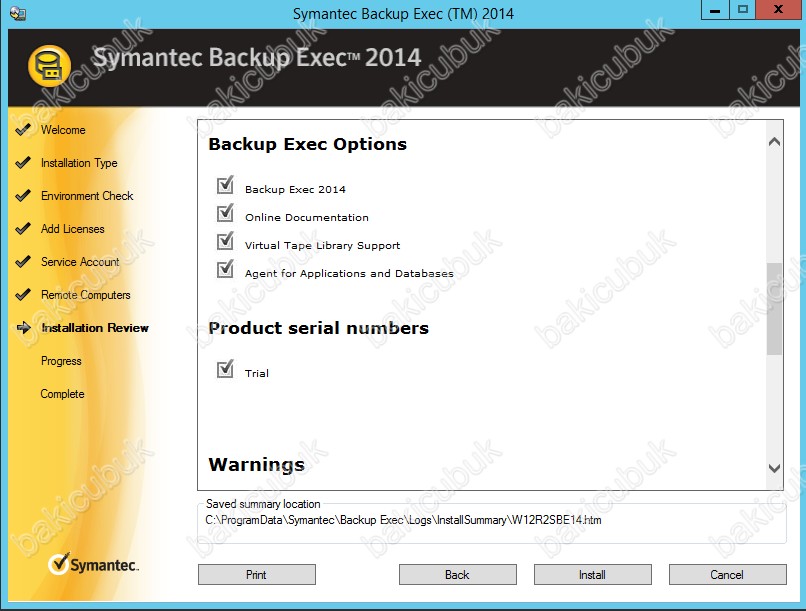
Task: Click the installer icon in title bar
Action: (x=18, y=13)
